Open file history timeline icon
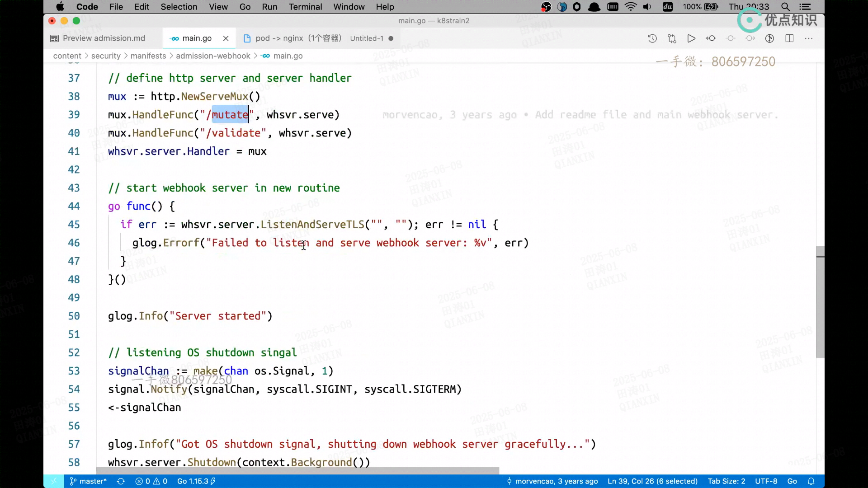868x488 pixels. click(x=652, y=38)
